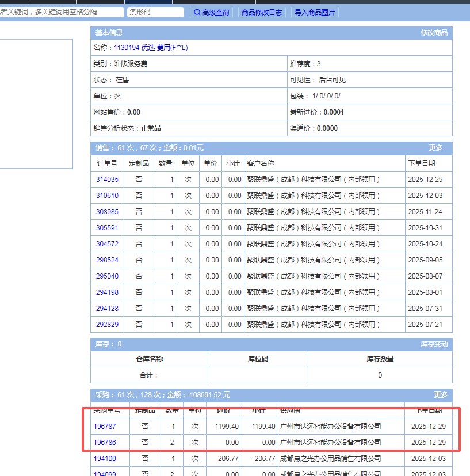Click 导入商品图片 button
The height and width of the screenshot is (476, 470).
click(x=315, y=12)
